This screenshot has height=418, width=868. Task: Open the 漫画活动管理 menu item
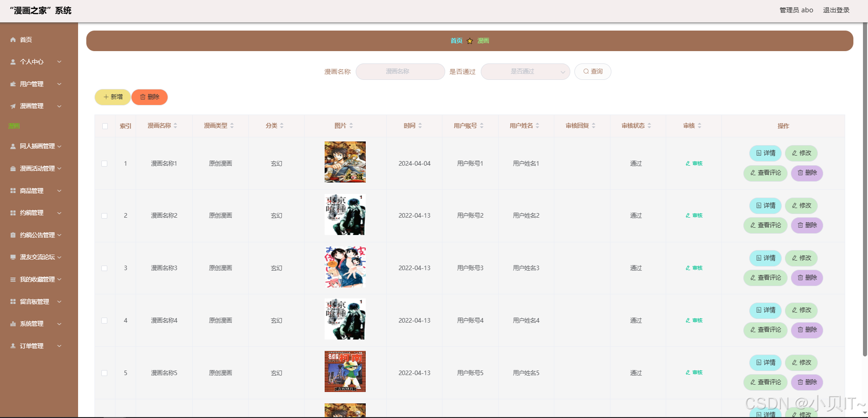point(39,169)
